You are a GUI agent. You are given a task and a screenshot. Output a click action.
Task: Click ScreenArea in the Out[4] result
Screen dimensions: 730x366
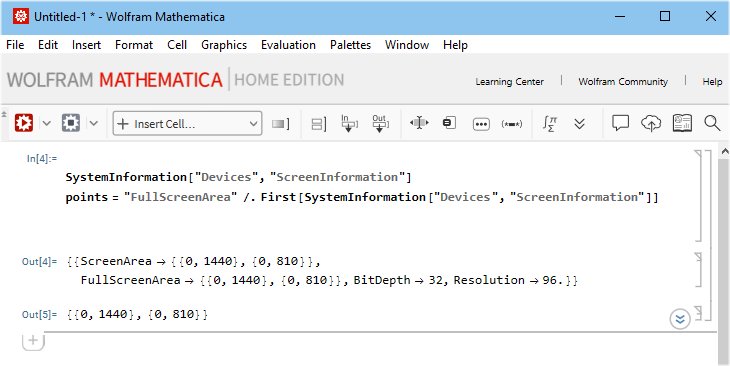point(116,261)
